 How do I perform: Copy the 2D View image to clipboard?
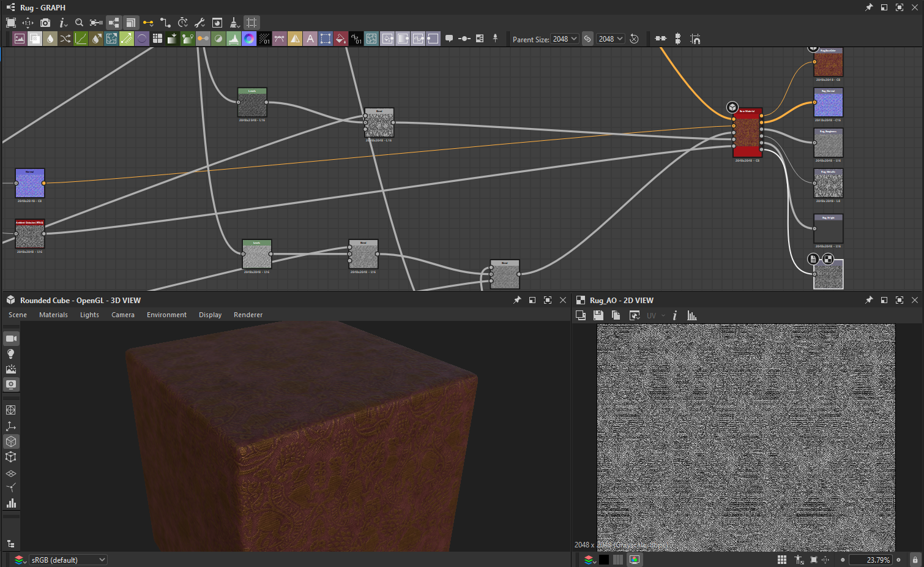(x=616, y=315)
